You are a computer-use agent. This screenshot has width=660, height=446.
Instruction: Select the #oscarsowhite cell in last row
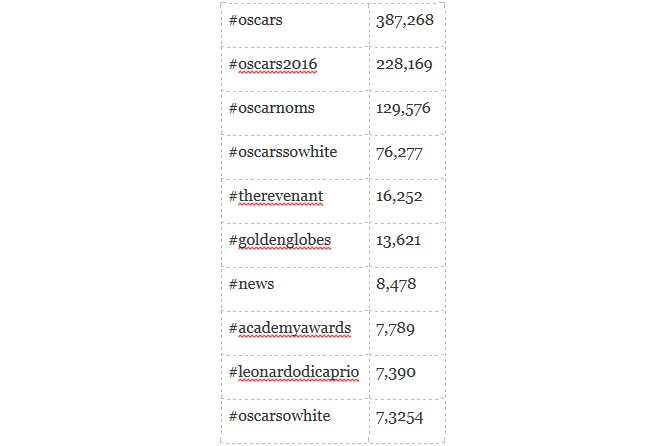(x=279, y=416)
